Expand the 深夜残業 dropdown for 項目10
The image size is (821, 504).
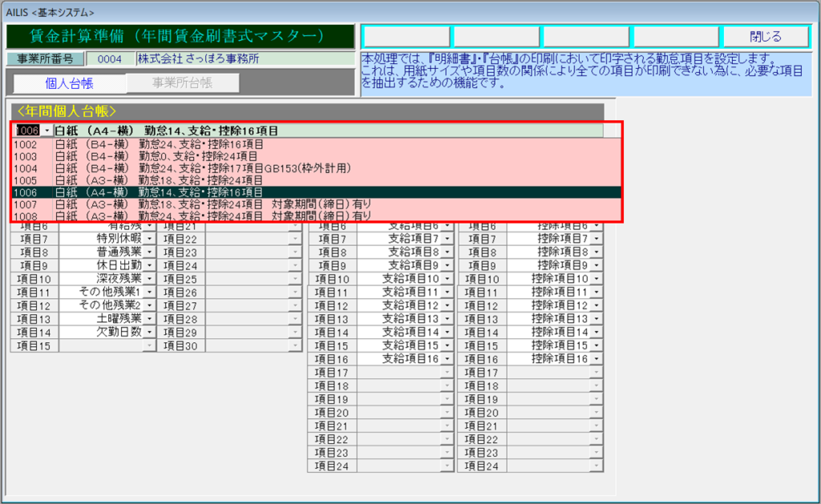pyautogui.click(x=150, y=279)
